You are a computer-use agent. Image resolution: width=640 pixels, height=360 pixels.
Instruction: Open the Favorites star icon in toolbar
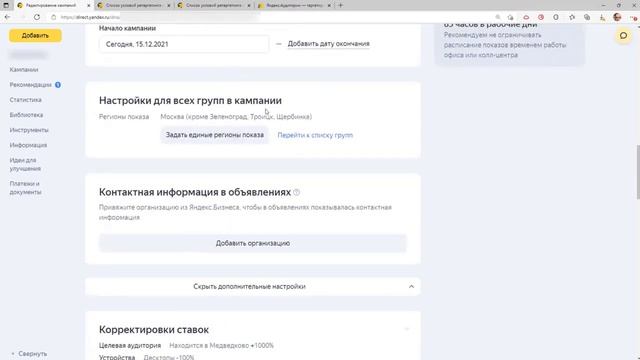point(572,17)
